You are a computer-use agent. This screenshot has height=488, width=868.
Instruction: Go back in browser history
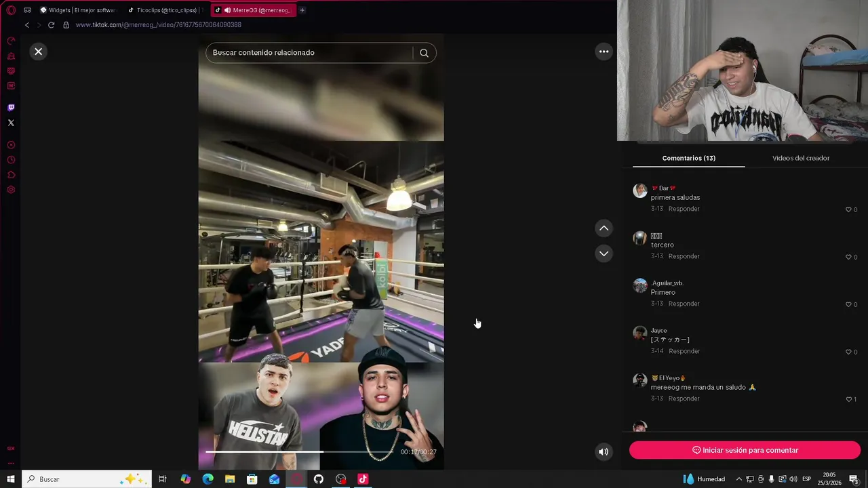click(27, 25)
